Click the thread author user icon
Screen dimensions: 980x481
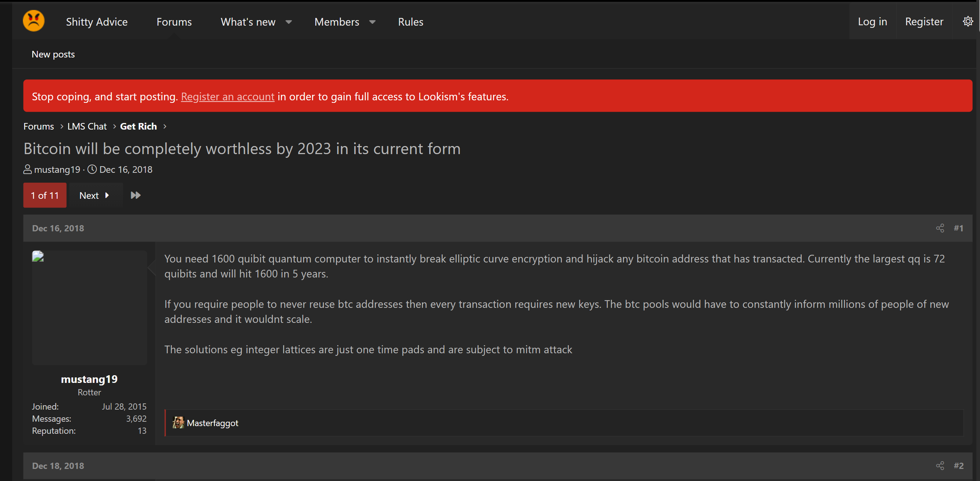tap(28, 169)
